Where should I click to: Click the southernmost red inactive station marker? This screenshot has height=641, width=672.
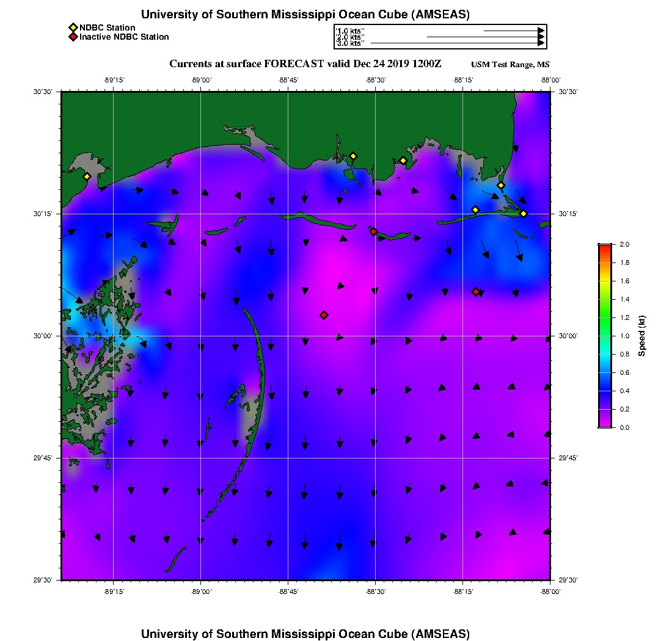pos(324,315)
